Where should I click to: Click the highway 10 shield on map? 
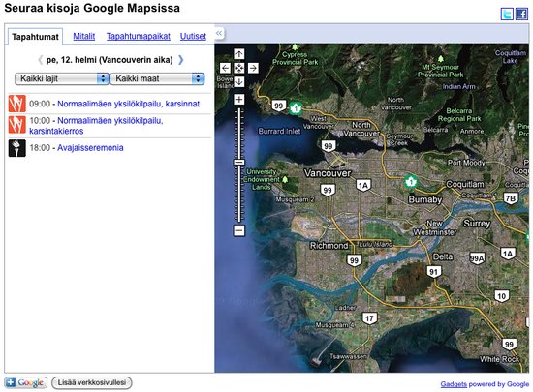502,295
